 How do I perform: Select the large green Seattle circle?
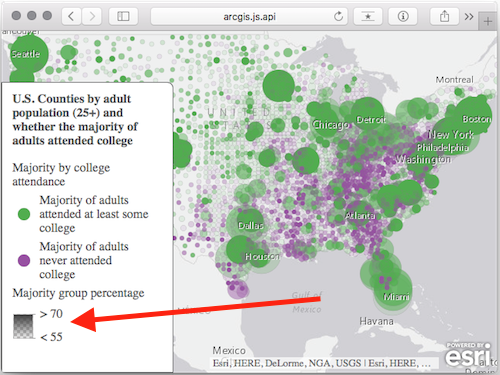pyautogui.click(x=28, y=53)
